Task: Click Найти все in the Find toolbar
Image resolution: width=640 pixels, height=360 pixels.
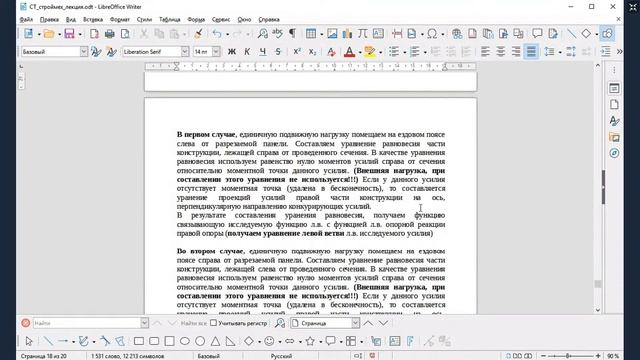Action: pos(193,323)
